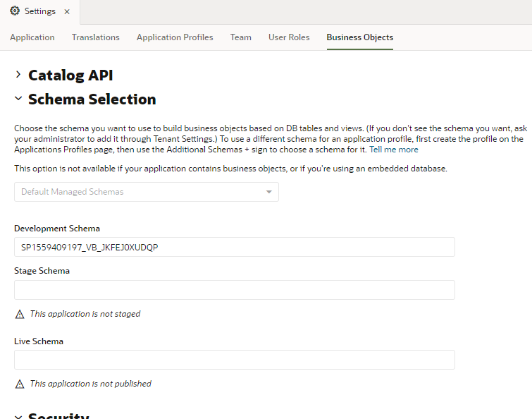Focus the Stage Schema field
The height and width of the screenshot is (419, 532).
click(x=235, y=290)
